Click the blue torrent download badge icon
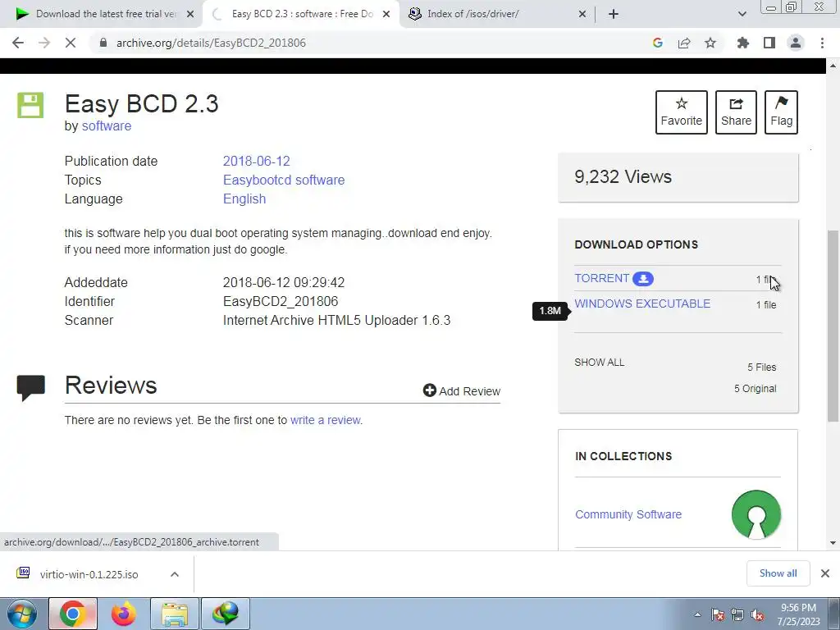840x630 pixels. pos(643,279)
